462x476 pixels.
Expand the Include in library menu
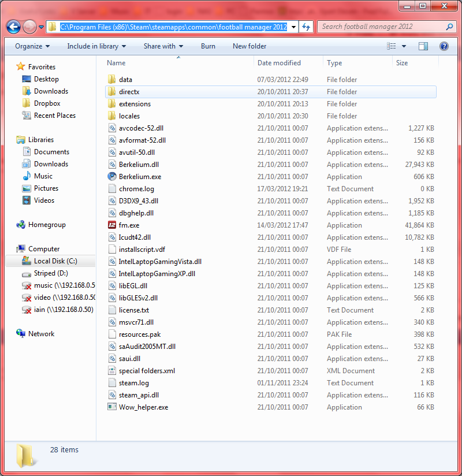click(96, 46)
